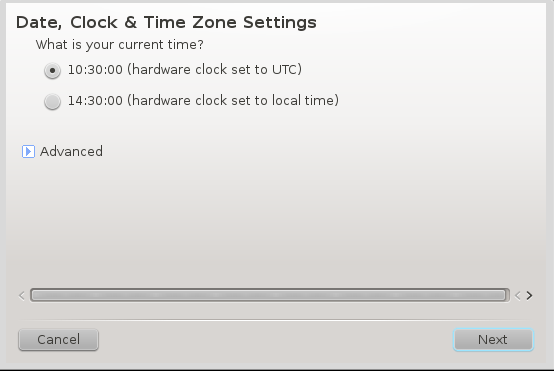Screen dimensions: 554x371
Task: Select the hardware clock set to local time radio button
Action: [x=52, y=102]
